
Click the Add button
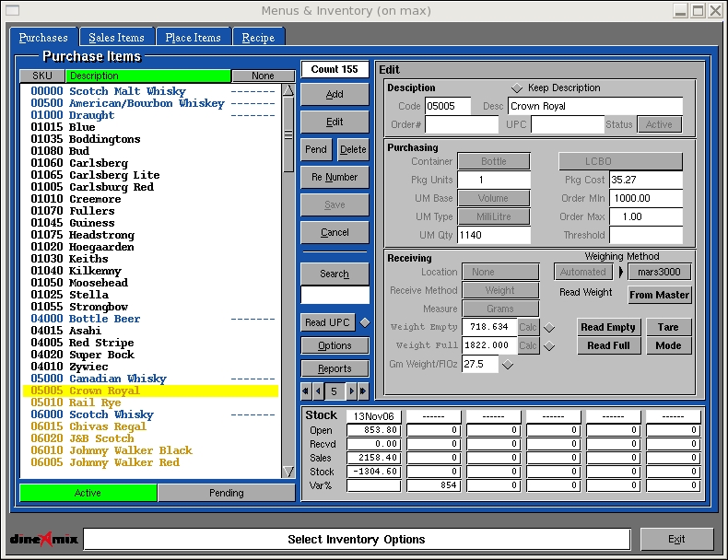tap(335, 94)
